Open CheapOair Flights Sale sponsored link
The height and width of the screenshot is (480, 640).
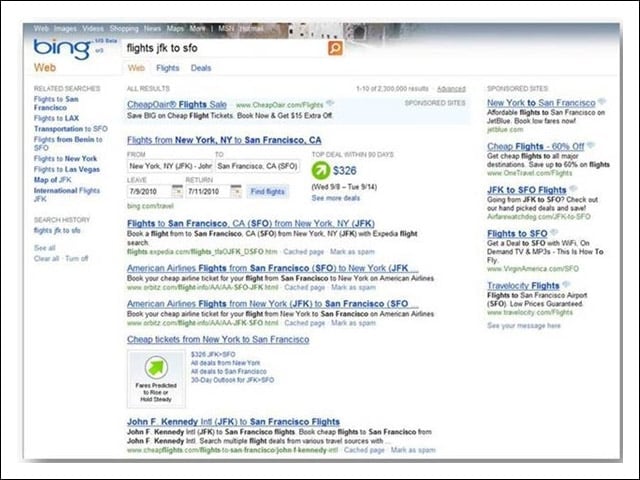[x=177, y=104]
